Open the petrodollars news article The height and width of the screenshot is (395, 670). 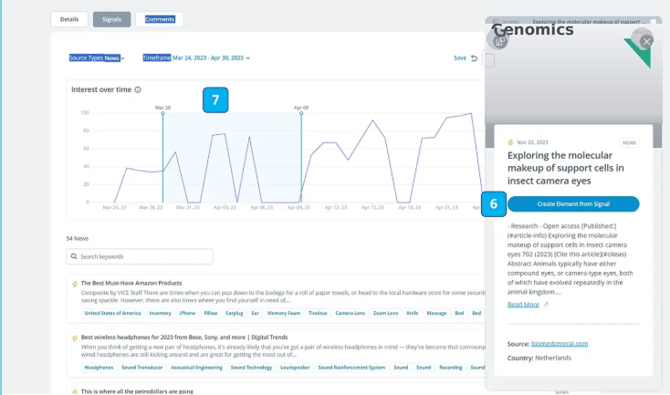(137, 391)
